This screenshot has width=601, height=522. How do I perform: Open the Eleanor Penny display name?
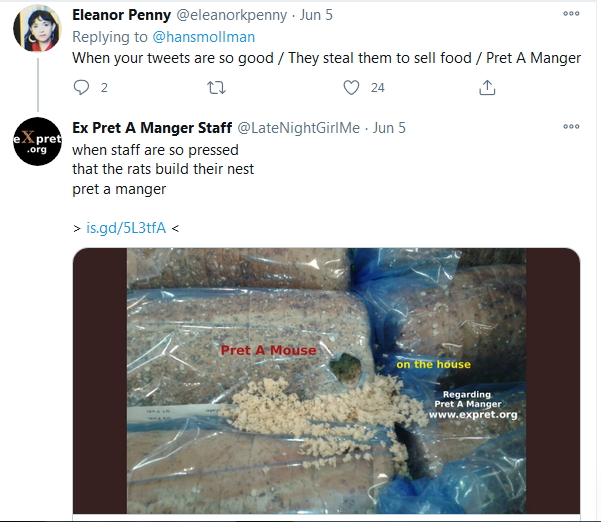pos(121,16)
